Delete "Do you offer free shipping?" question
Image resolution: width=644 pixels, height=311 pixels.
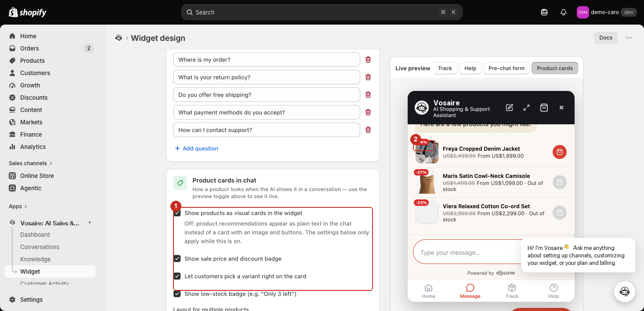(x=368, y=95)
